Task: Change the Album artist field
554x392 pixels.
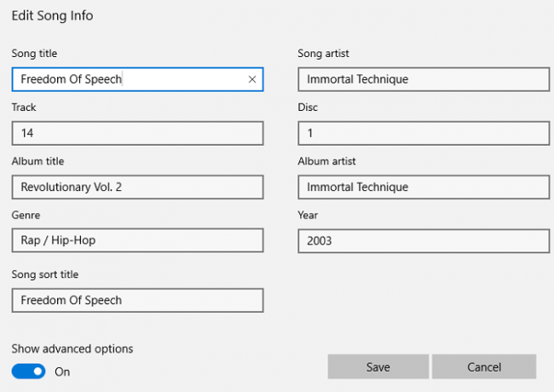Action: click(x=424, y=187)
